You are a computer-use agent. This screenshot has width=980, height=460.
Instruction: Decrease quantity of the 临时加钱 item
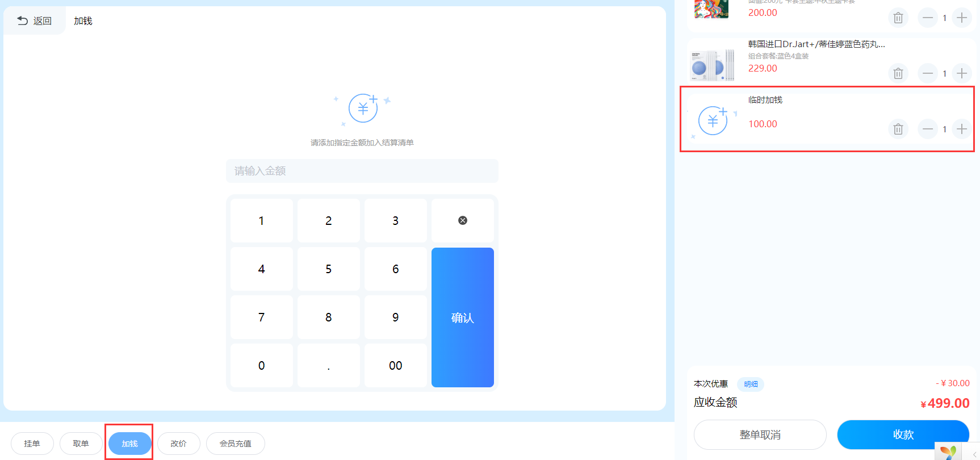(928, 129)
